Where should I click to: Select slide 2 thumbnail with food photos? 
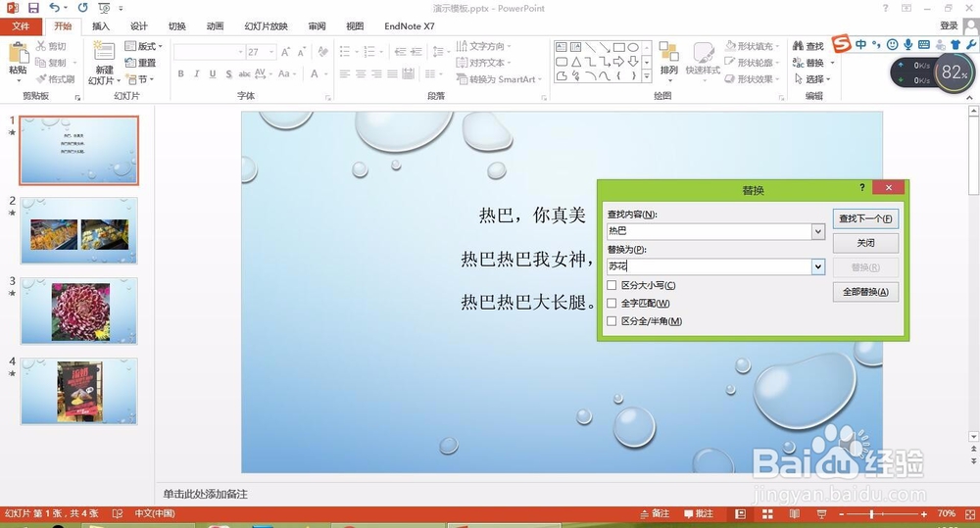point(79,231)
